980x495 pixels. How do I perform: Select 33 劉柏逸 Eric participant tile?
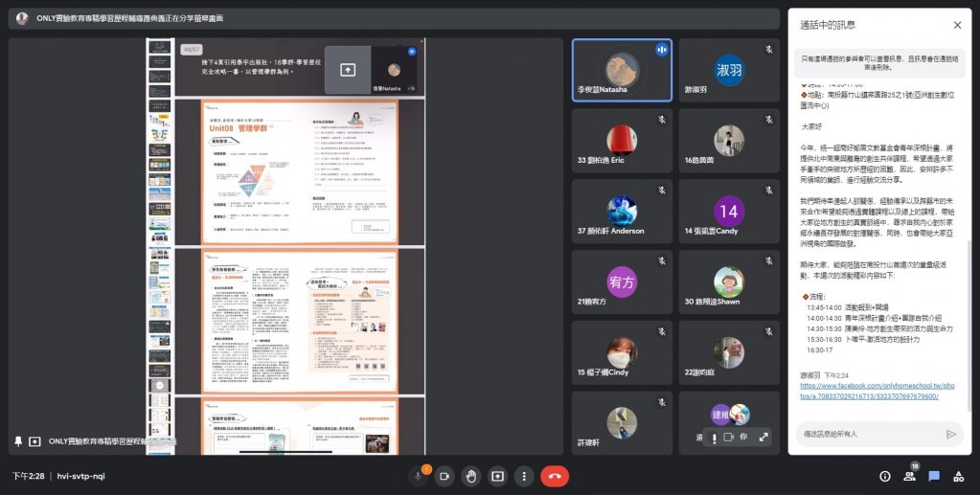coord(622,141)
